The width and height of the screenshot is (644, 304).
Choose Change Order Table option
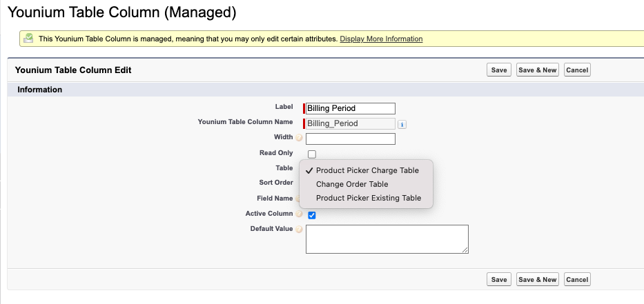pos(366,184)
